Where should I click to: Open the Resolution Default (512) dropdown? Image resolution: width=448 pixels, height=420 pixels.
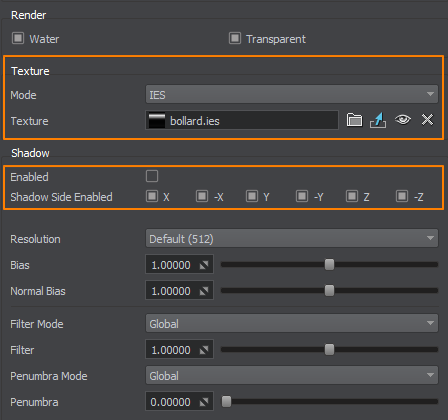click(x=292, y=239)
